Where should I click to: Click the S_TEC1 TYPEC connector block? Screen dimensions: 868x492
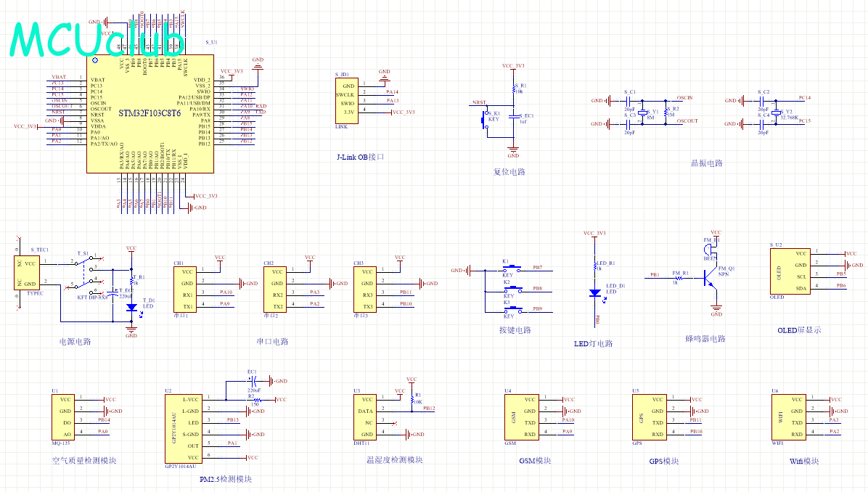coord(27,273)
